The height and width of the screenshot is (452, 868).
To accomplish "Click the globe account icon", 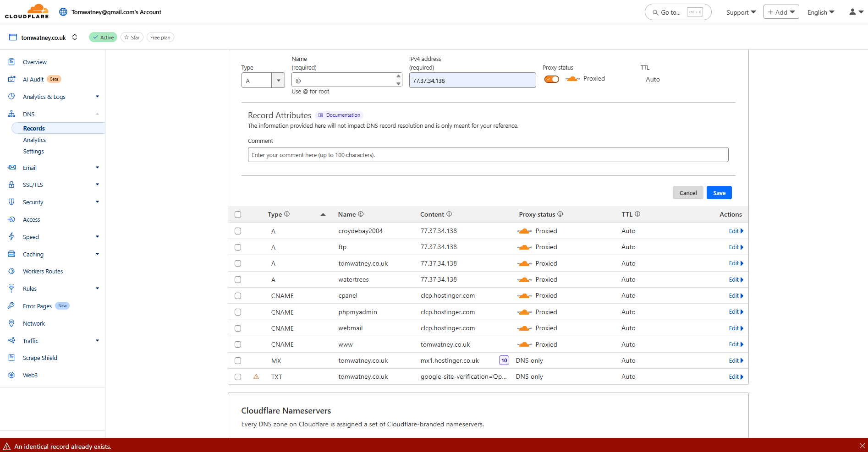I will (63, 12).
